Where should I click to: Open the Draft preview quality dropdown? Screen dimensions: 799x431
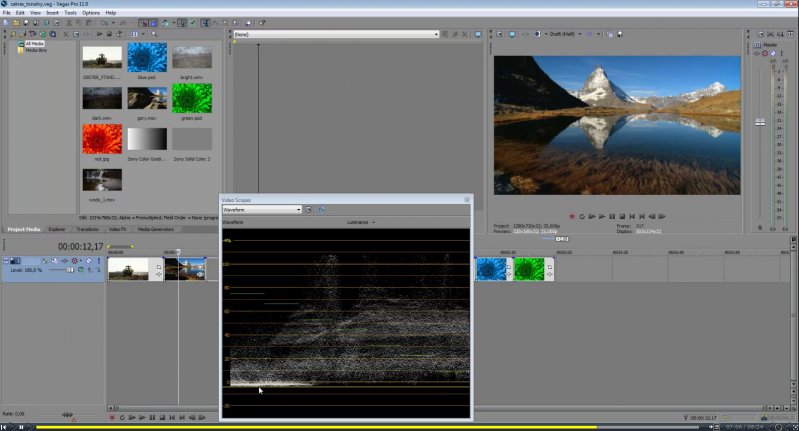pyautogui.click(x=566, y=34)
